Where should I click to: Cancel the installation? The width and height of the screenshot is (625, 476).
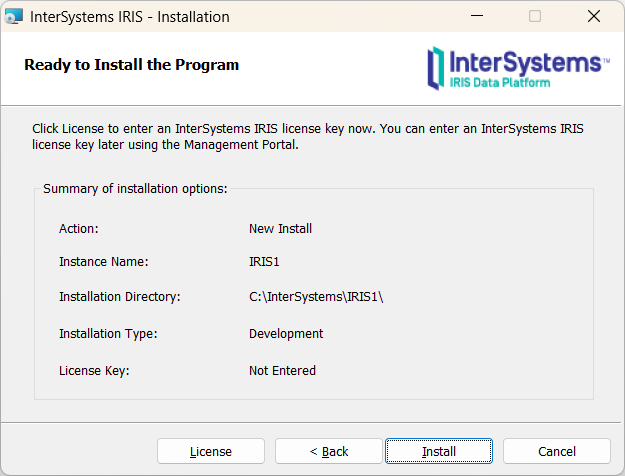(x=556, y=451)
